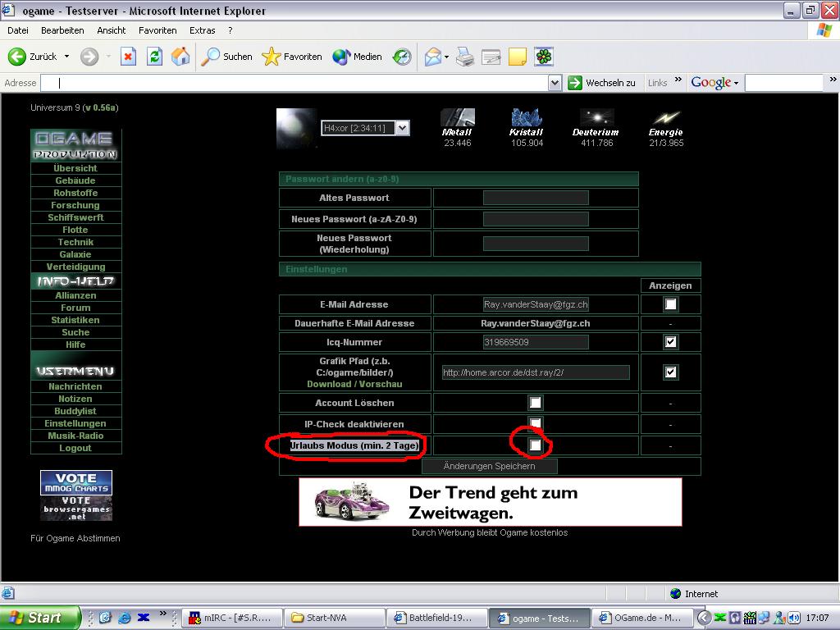The width and height of the screenshot is (840, 630).
Task: Uncheck Anzeigen for Icq-Nummer
Action: point(670,342)
